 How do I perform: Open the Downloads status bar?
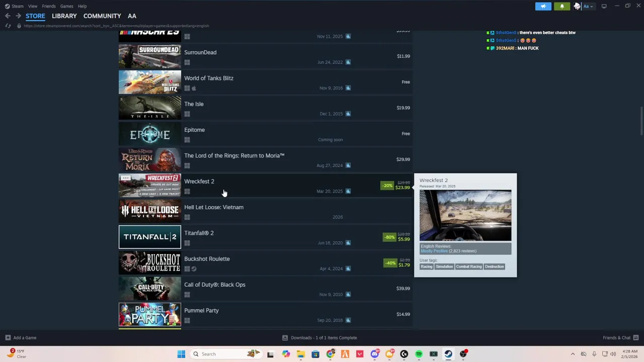319,338
